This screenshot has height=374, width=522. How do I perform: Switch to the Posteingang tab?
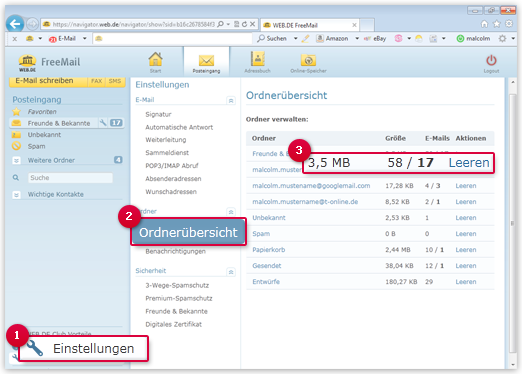[206, 63]
